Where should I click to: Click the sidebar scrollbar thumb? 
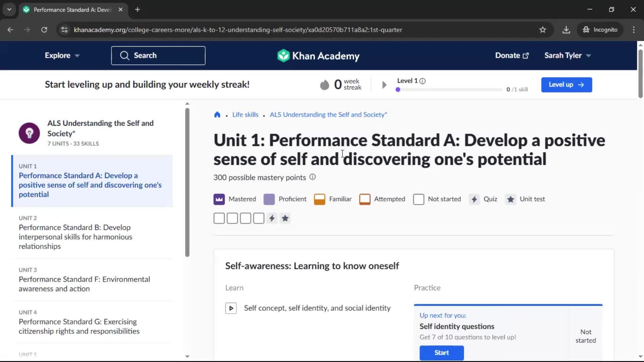(187, 182)
